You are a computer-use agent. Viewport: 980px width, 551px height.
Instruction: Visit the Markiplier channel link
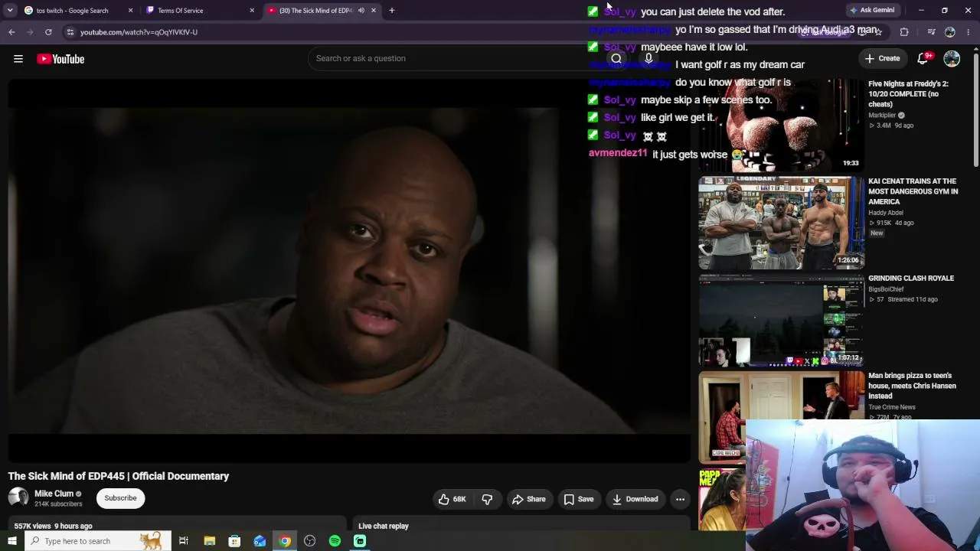(882, 115)
